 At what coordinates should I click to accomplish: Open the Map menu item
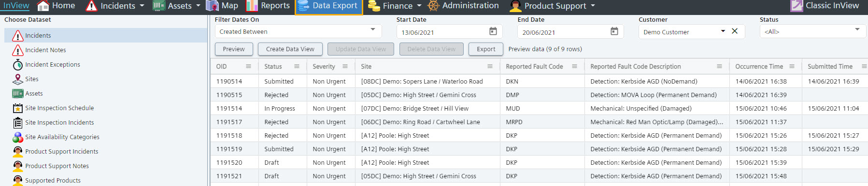[x=222, y=6]
